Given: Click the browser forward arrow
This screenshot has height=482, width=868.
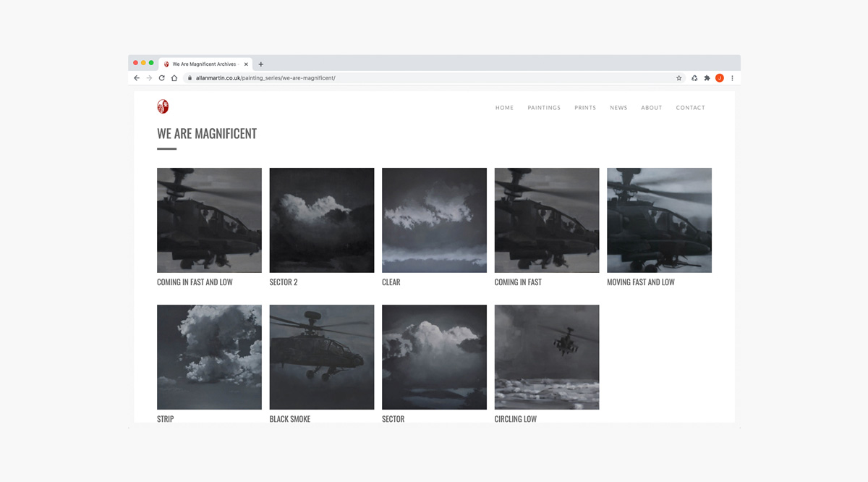Looking at the screenshot, I should 149,78.
